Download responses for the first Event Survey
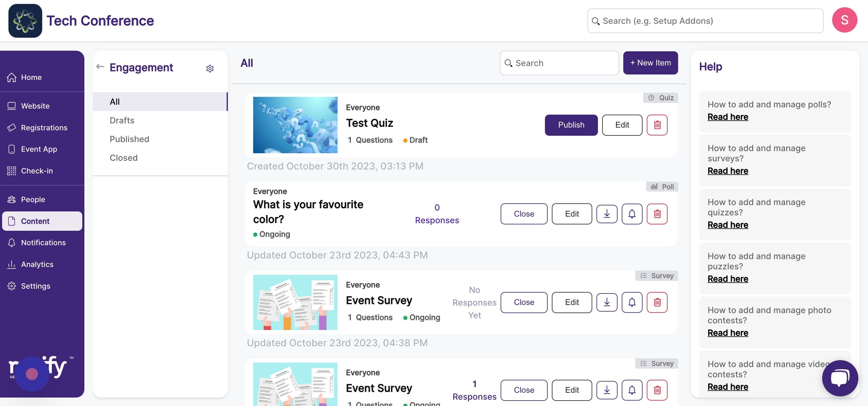The image size is (868, 406). [606, 303]
